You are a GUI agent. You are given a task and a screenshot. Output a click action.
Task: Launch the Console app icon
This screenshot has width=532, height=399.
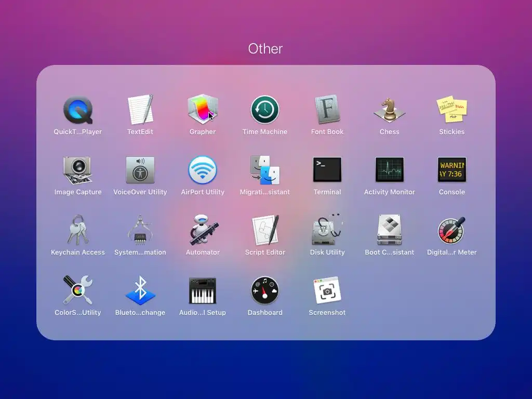[451, 169]
